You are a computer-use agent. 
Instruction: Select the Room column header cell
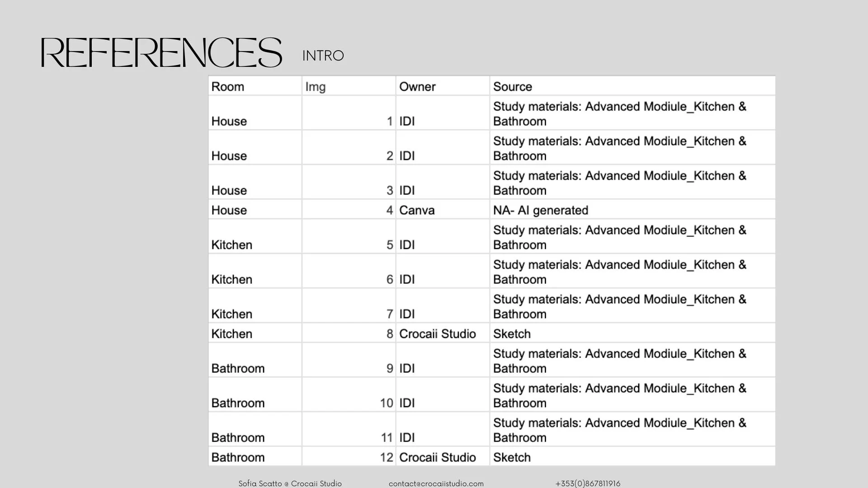[x=228, y=87]
